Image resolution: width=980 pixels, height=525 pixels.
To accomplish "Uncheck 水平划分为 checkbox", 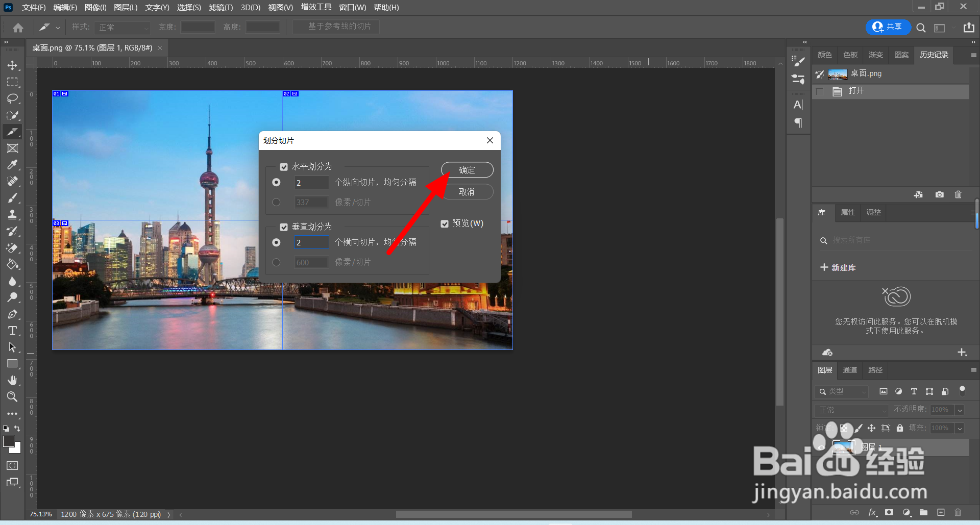I will (284, 167).
